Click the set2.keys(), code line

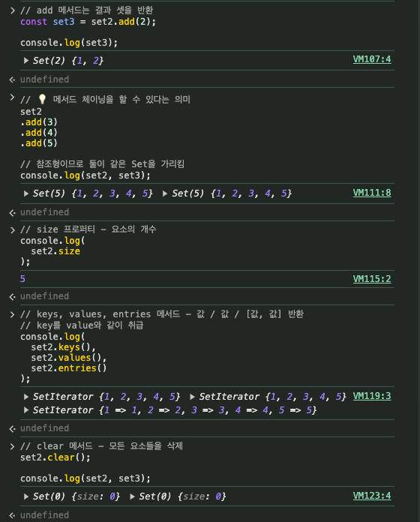pos(63,347)
